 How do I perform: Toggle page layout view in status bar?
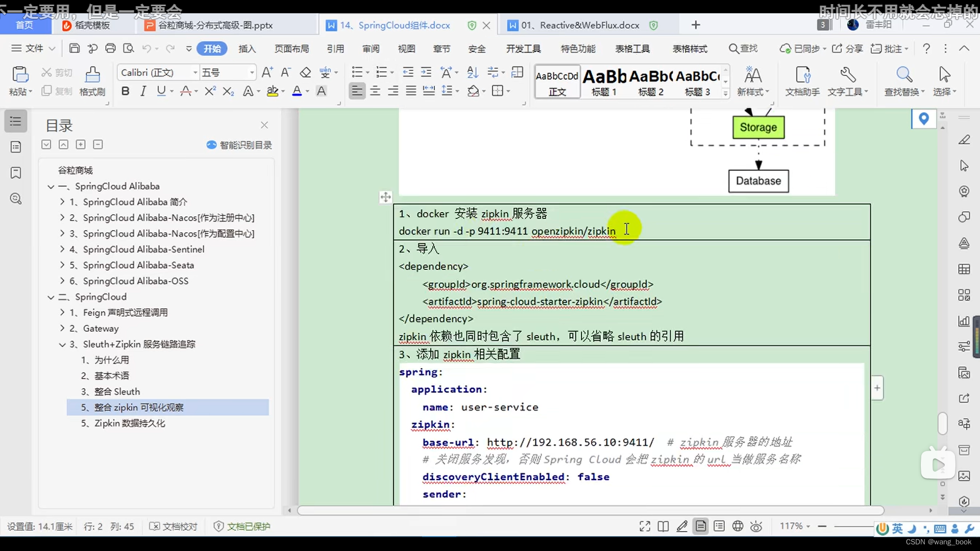[x=701, y=527]
